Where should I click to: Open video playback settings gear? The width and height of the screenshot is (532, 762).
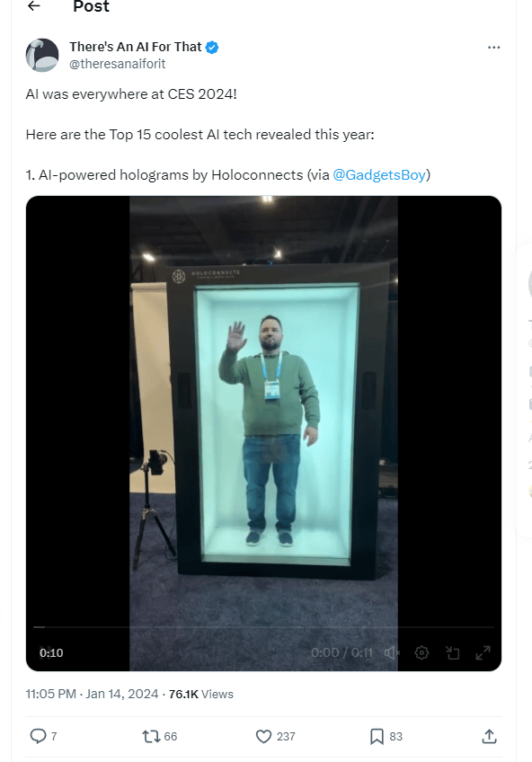[421, 652]
